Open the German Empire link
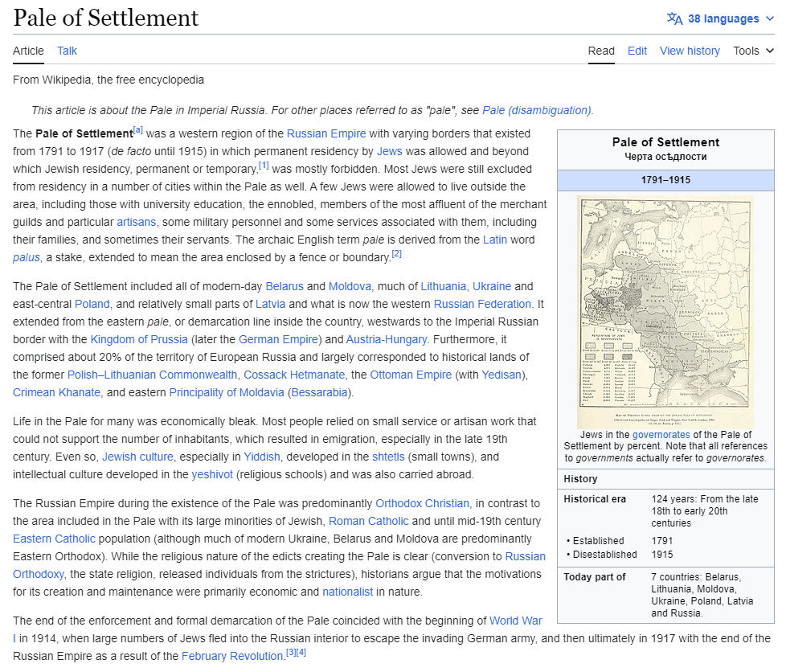Screen dimensions: 786x672 tap(278, 339)
